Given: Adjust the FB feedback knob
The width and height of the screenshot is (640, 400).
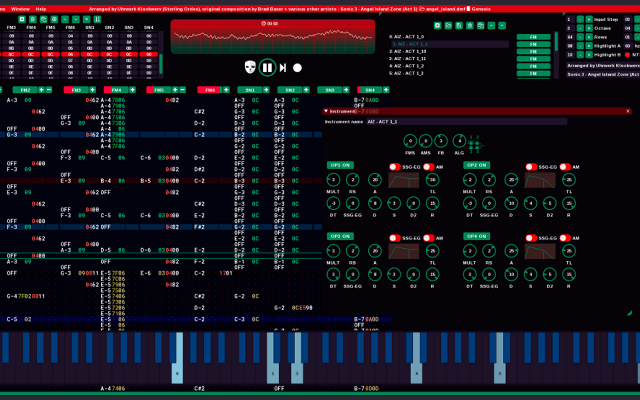Looking at the screenshot, I should 440,141.
